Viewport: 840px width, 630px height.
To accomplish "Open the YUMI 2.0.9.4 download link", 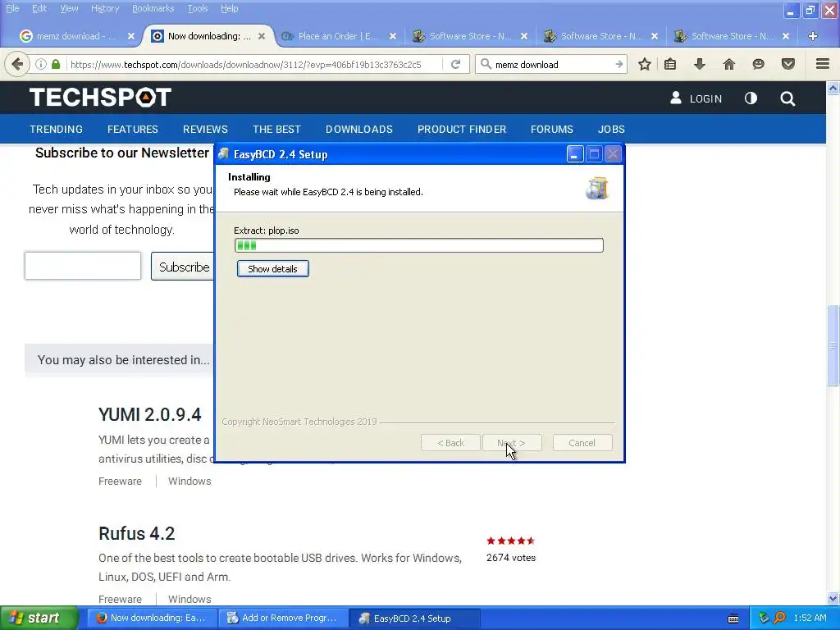I will click(150, 414).
